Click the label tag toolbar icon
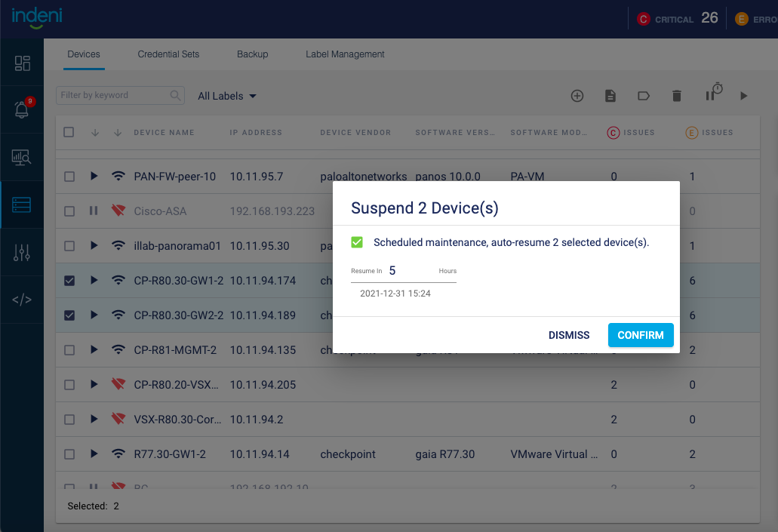 pyautogui.click(x=644, y=96)
